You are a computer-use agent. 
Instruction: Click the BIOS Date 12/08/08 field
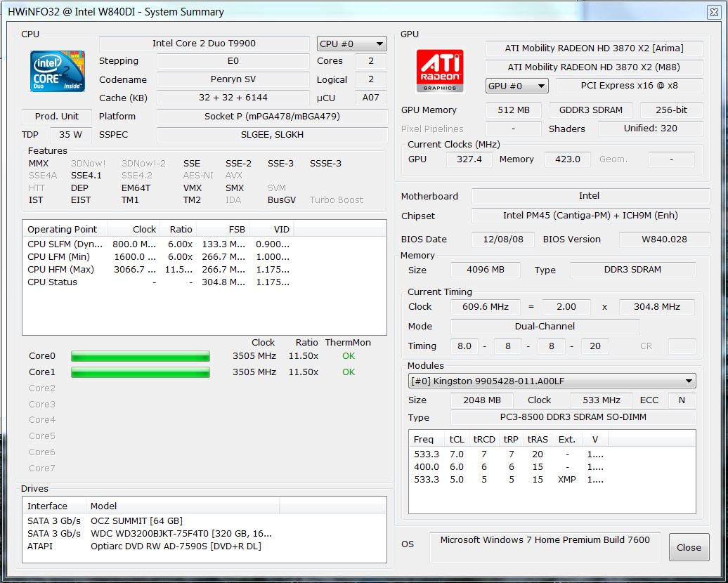(503, 240)
